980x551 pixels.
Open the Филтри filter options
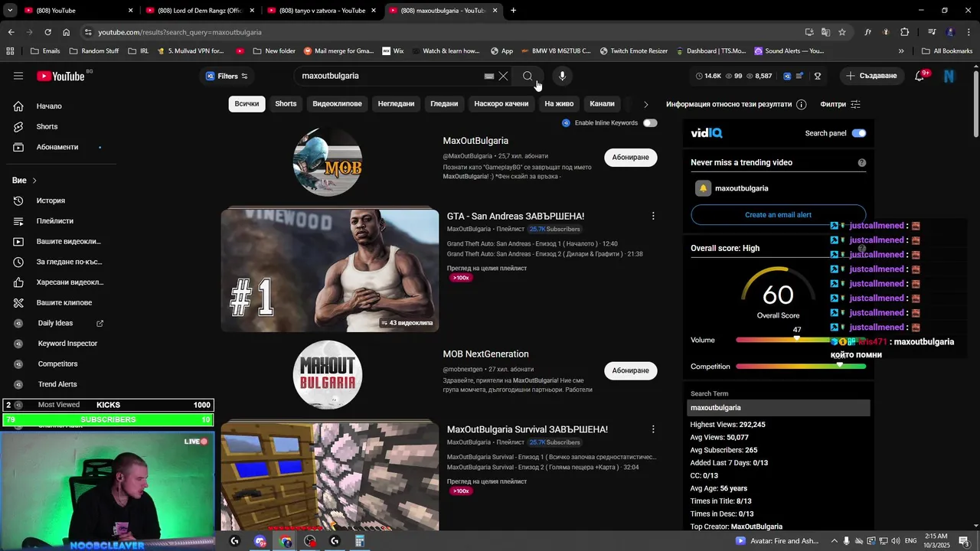841,104
